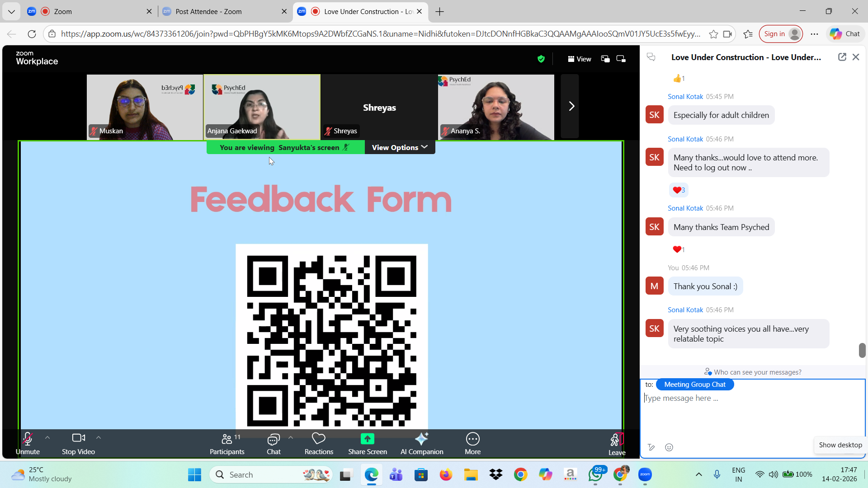Click the Leave meeting button
The image size is (868, 488).
click(617, 443)
